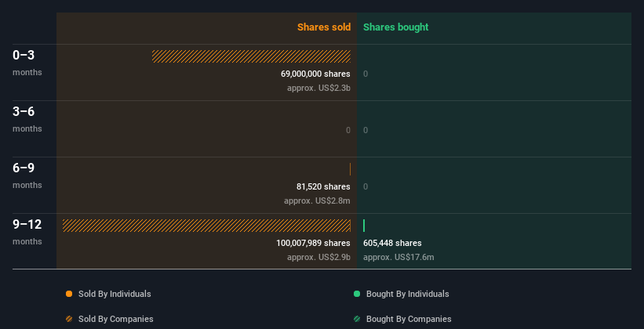Click the 69,000,000 shares value
Image resolution: width=644 pixels, height=329 pixels.
315,74
